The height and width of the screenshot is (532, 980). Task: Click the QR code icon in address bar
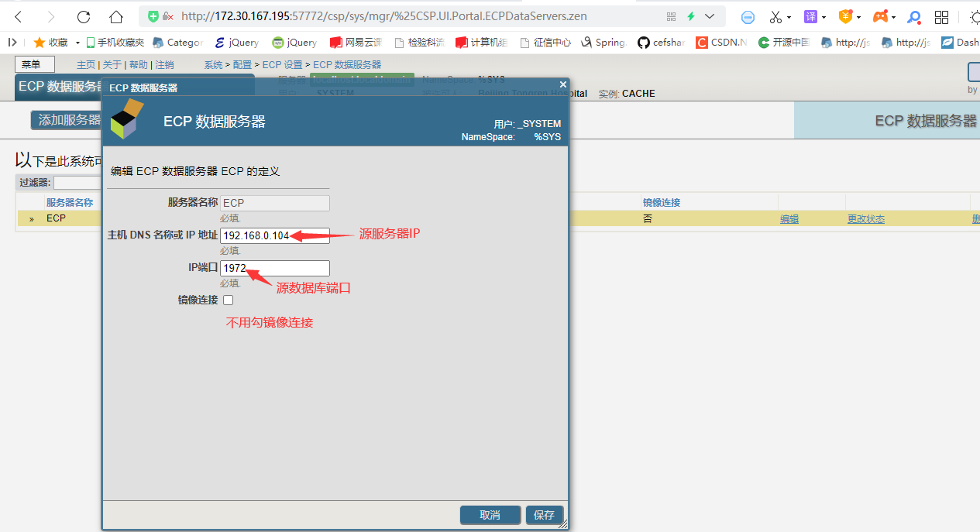coord(671,16)
